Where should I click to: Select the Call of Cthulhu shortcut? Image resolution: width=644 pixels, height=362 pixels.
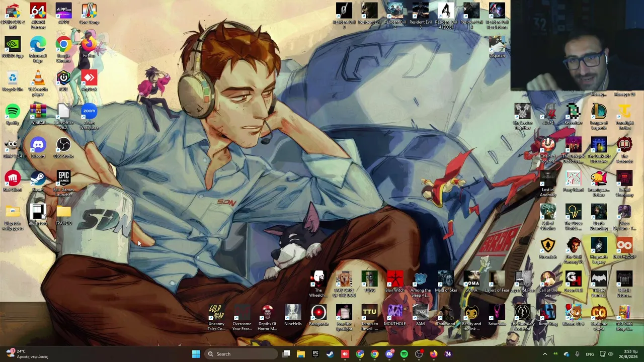[x=548, y=218]
